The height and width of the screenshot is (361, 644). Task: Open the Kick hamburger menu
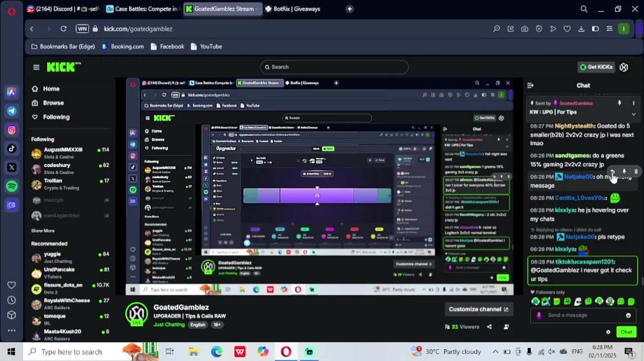(36, 67)
